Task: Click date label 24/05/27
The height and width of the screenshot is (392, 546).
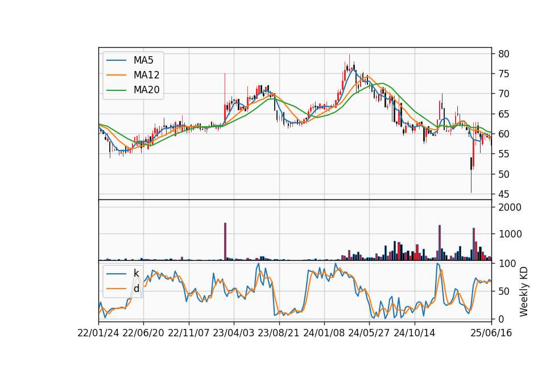Action: [x=369, y=333]
